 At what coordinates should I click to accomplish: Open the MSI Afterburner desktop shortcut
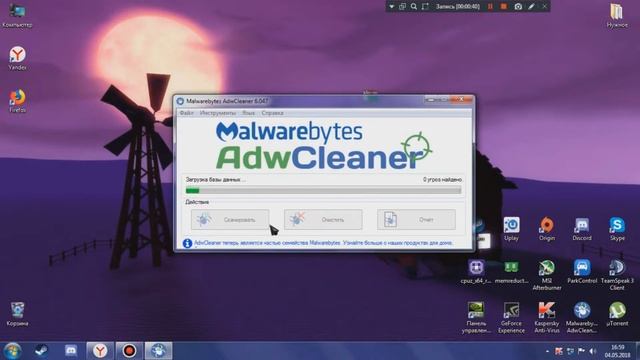point(547,276)
